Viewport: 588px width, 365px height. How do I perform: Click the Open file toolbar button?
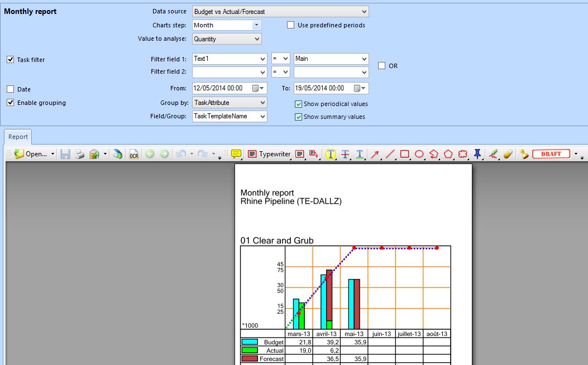[31, 154]
